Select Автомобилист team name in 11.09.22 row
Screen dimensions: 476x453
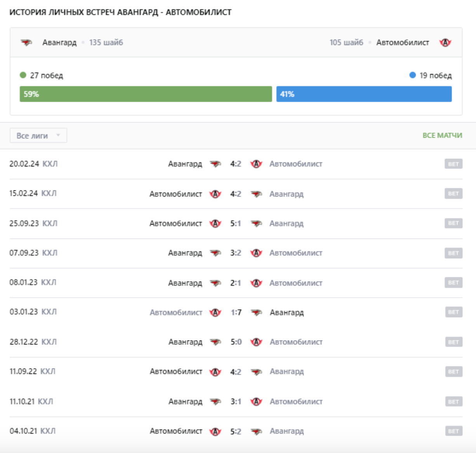coord(176,372)
